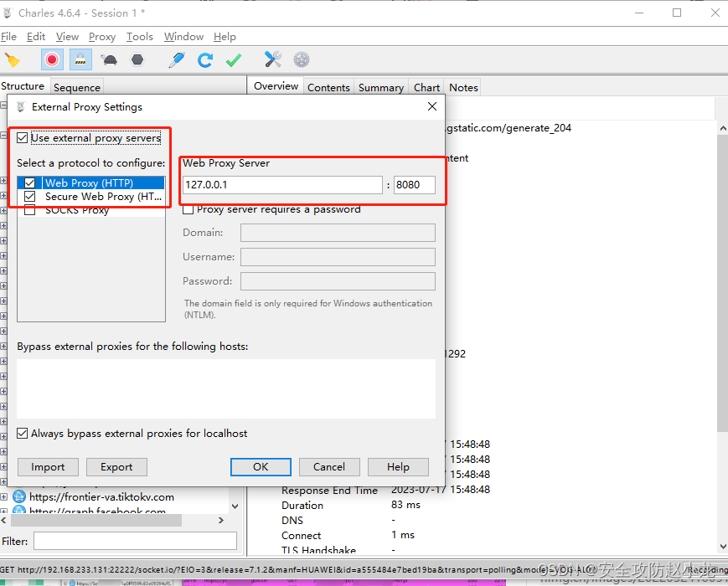Click the structure tree's left scroll arrow
This screenshot has height=586, width=728.
coord(3,521)
